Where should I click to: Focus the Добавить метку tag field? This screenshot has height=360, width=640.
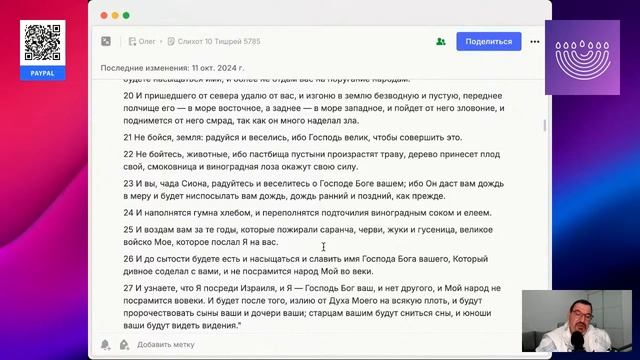166,344
